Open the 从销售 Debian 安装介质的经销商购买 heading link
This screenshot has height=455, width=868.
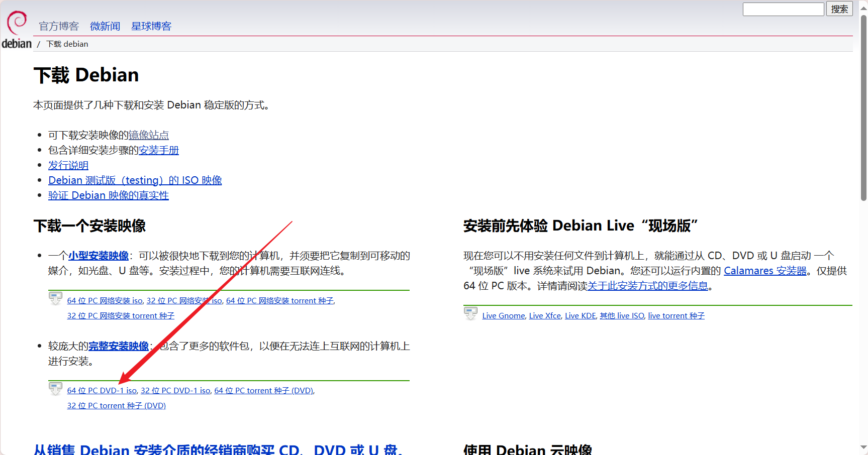pyautogui.click(x=218, y=449)
